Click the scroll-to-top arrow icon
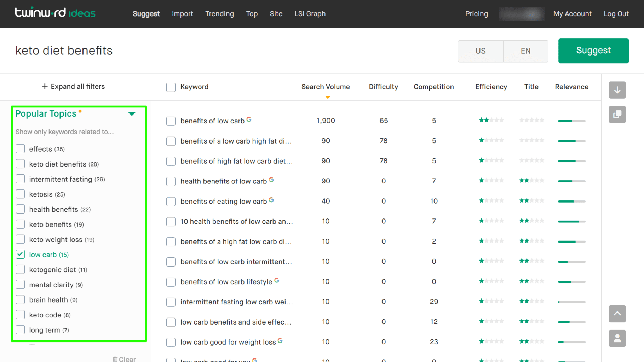644x362 pixels. pyautogui.click(x=617, y=314)
